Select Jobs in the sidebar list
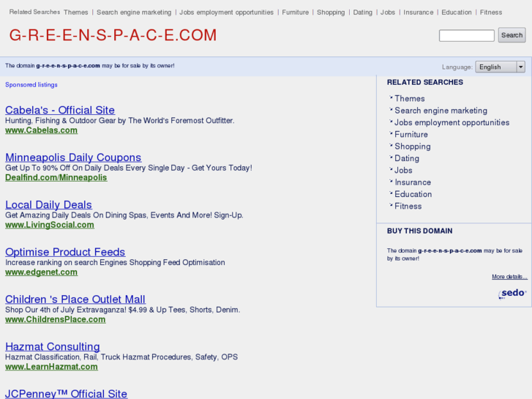532x399 pixels. pos(403,170)
